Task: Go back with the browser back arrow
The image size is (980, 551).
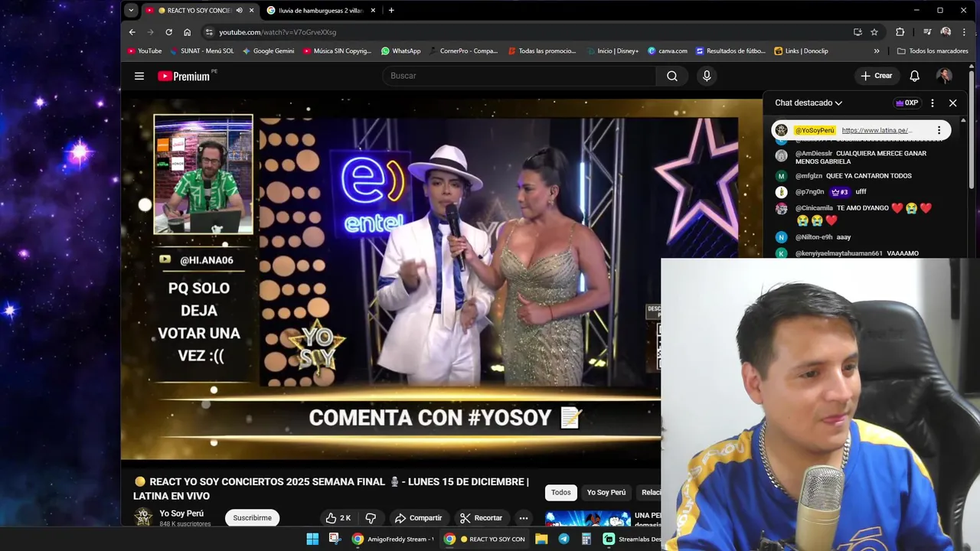Action: [132, 32]
